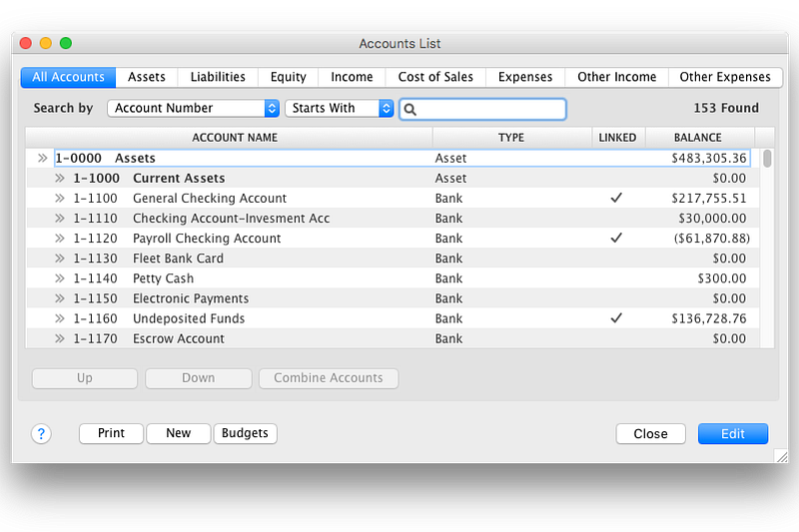Select Checking Account-Invesment Acc name
The width and height of the screenshot is (799, 532).
click(232, 219)
